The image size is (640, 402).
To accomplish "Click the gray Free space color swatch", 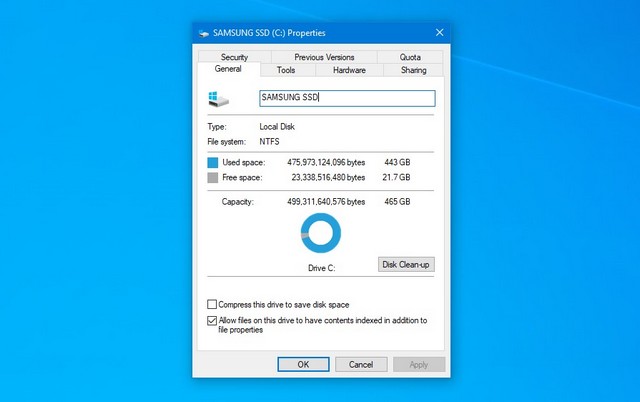I will coord(213,178).
